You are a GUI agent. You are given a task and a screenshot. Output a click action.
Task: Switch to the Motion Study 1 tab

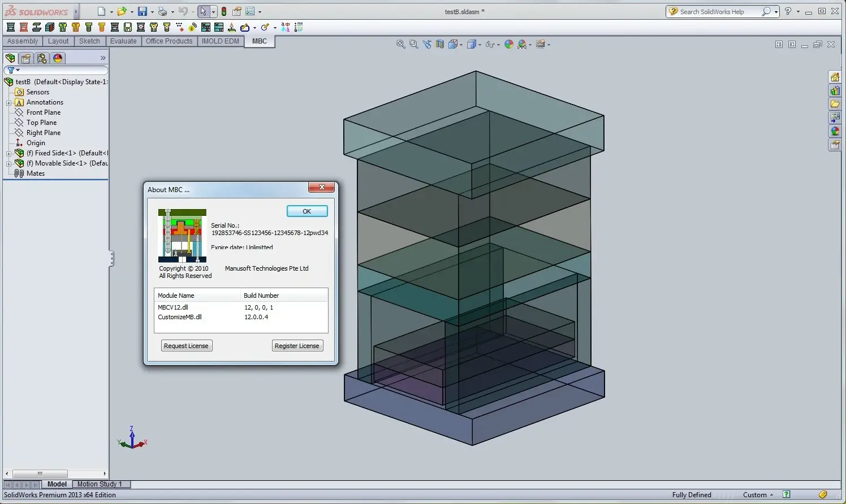[100, 484]
